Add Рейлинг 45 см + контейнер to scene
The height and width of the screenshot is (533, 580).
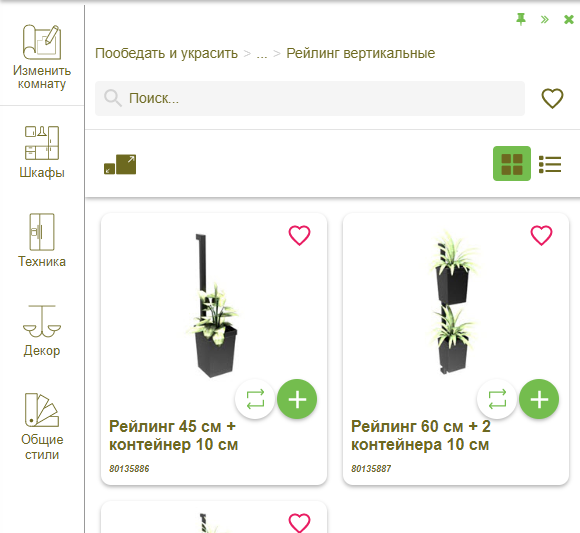(x=297, y=399)
